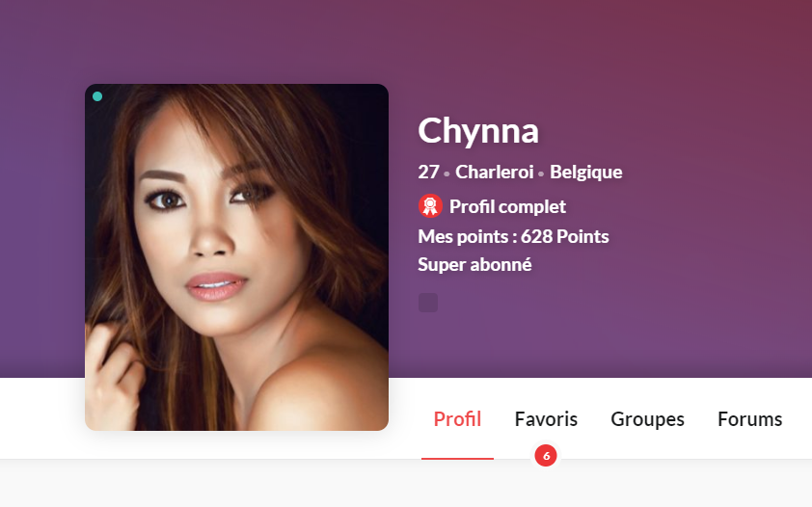The height and width of the screenshot is (507, 812).
Task: Click the Profil complet label text
Action: pyautogui.click(x=507, y=206)
